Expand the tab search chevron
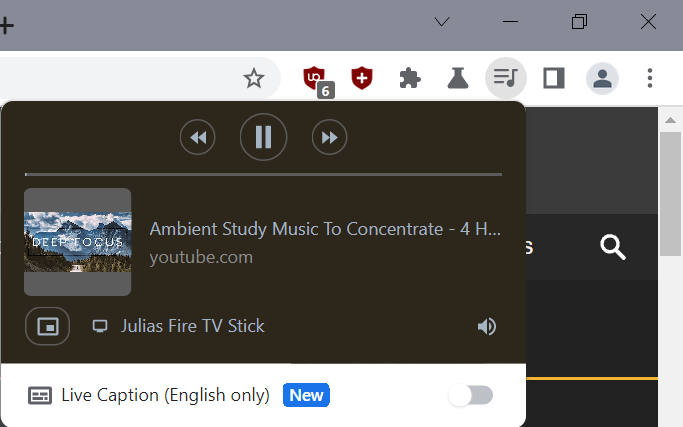The height and width of the screenshot is (427, 683). click(x=442, y=22)
